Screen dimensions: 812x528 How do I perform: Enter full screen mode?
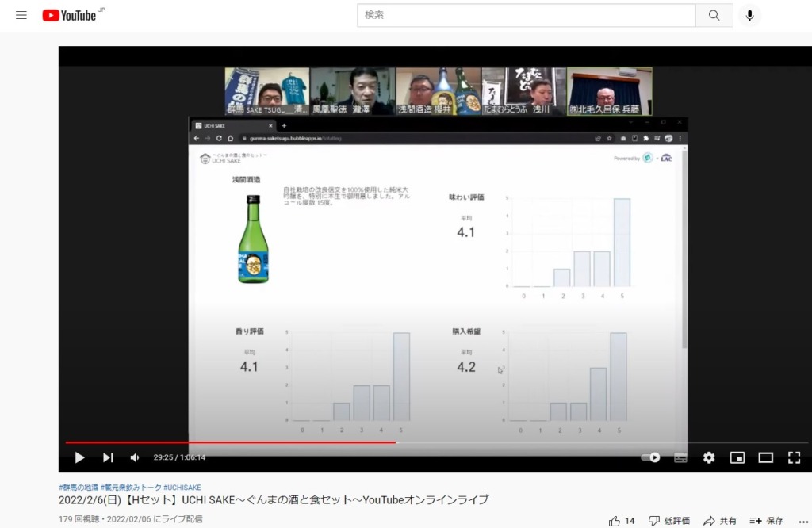(794, 457)
